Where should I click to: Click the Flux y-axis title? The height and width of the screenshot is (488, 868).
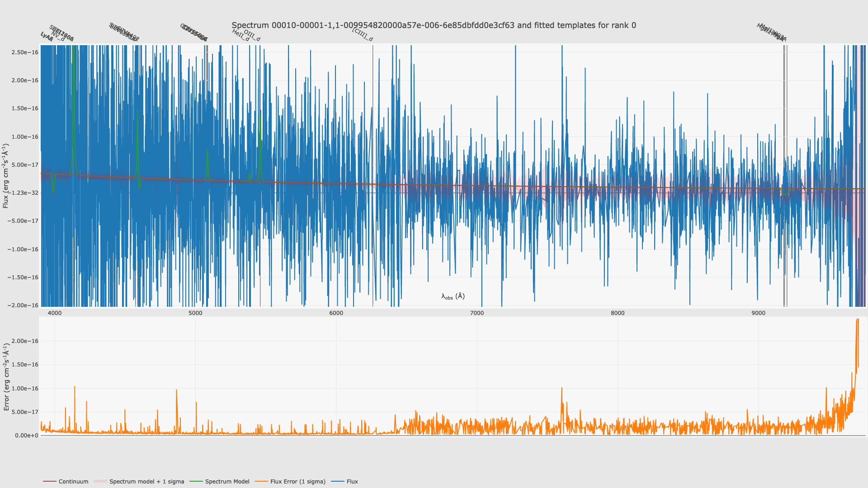click(6, 176)
